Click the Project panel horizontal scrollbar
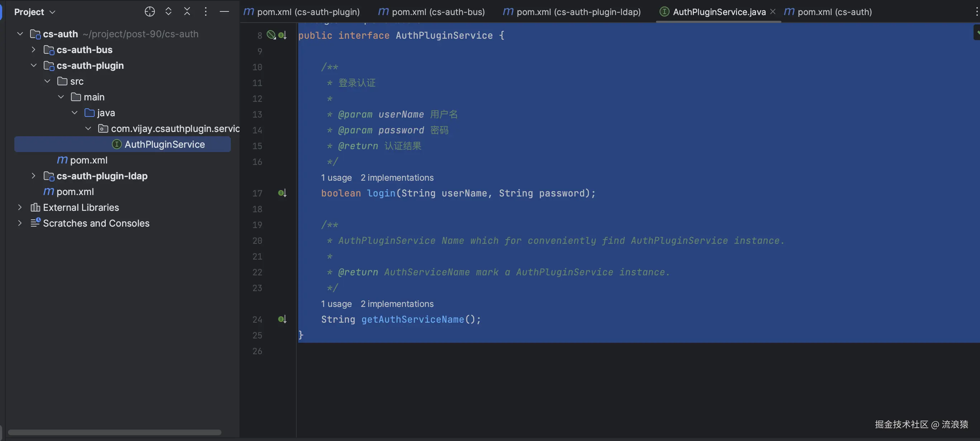Image resolution: width=980 pixels, height=441 pixels. [114, 432]
